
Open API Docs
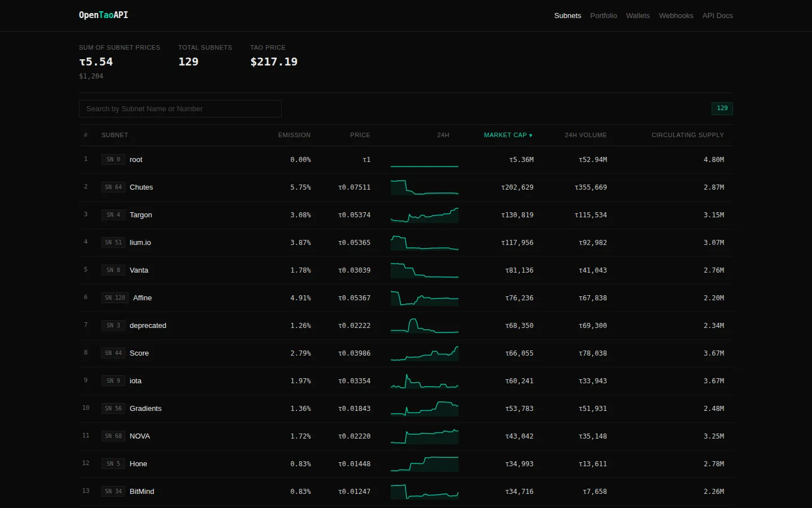coord(717,16)
